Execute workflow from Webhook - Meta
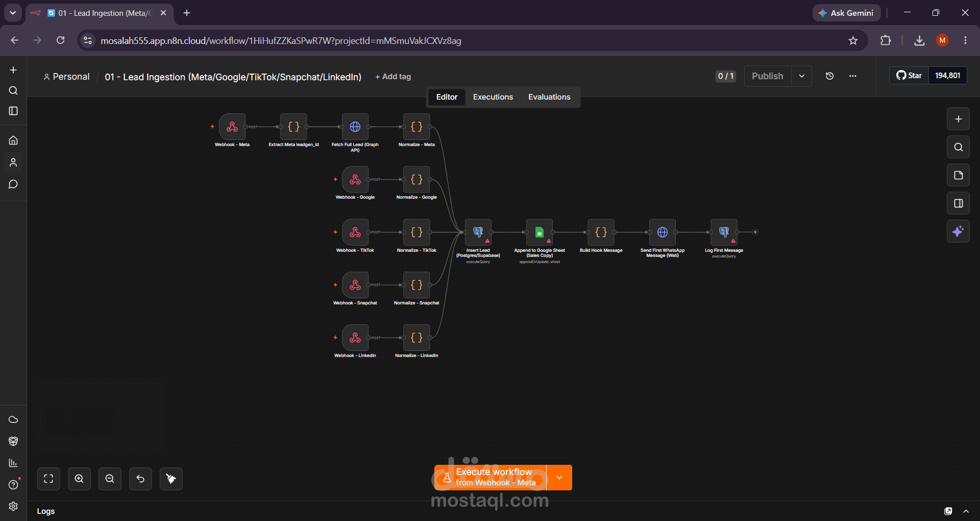This screenshot has width=980, height=521. point(491,478)
